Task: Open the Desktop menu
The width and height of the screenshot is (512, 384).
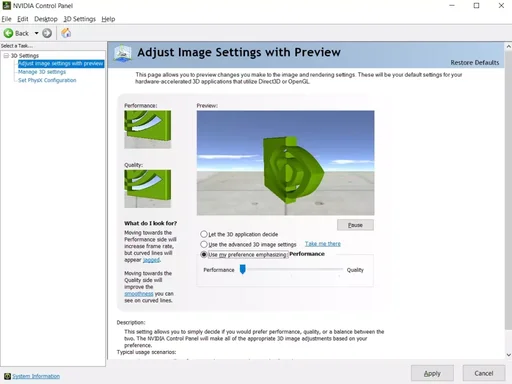Action: pos(46,19)
